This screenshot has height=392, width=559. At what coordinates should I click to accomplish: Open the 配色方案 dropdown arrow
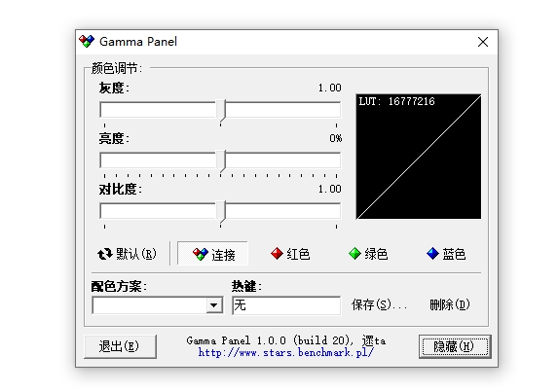tap(214, 305)
